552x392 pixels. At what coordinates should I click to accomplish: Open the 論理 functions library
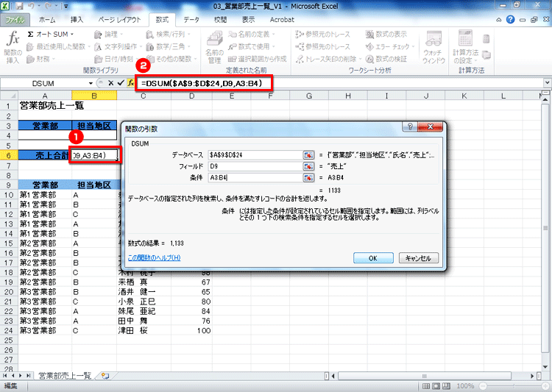point(108,34)
